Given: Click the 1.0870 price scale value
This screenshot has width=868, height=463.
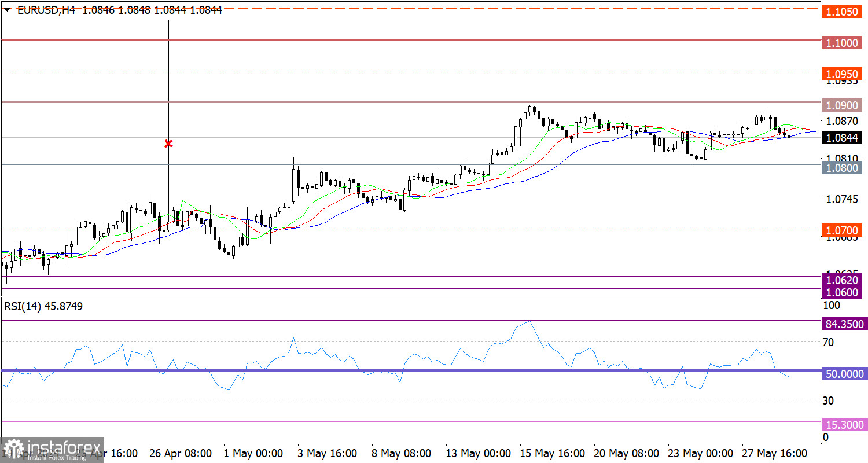Looking at the screenshot, I should click(x=841, y=121).
